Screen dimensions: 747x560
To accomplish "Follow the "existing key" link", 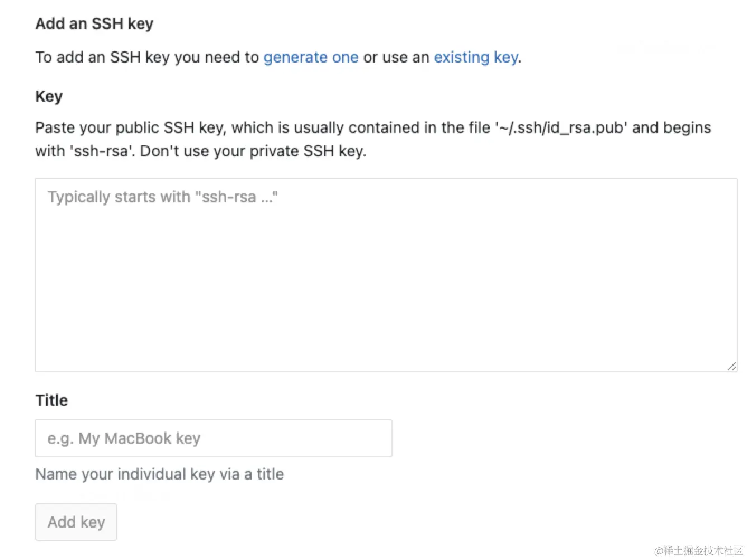I will [x=476, y=58].
